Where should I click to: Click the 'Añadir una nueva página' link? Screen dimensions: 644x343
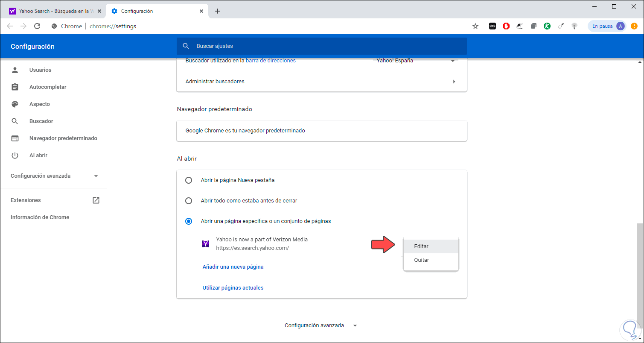pos(233,267)
